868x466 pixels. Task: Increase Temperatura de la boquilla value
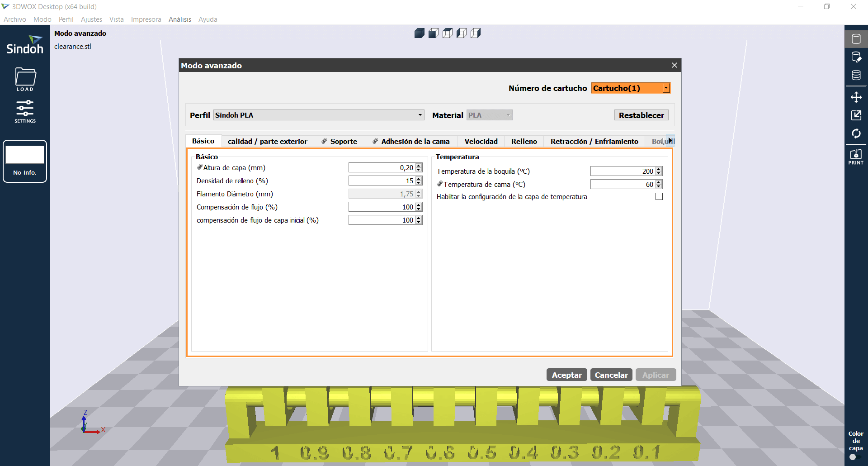tap(659, 169)
